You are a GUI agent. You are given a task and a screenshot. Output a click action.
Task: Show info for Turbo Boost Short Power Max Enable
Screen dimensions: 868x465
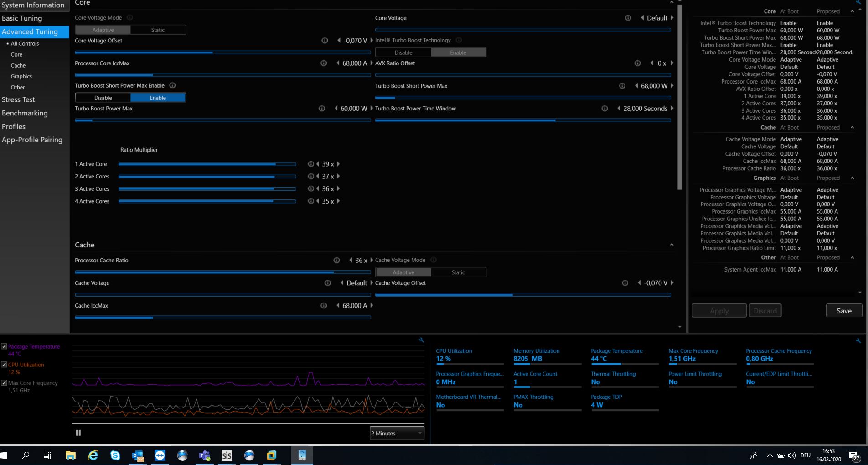(x=172, y=85)
